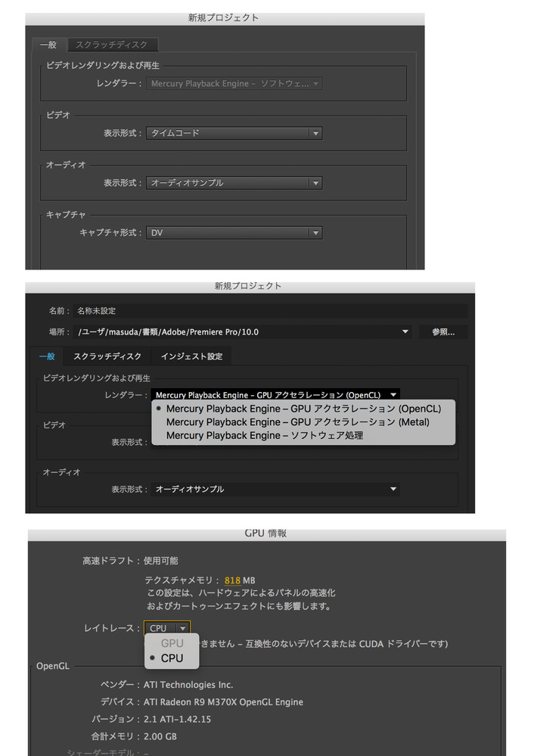Click total memory value 2.00 GB

pos(160,737)
